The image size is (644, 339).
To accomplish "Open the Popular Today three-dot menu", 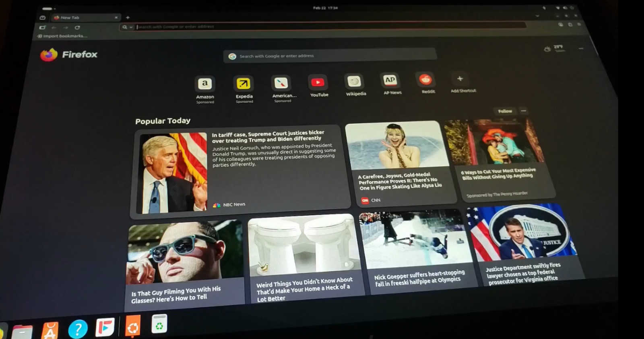I will pyautogui.click(x=523, y=110).
